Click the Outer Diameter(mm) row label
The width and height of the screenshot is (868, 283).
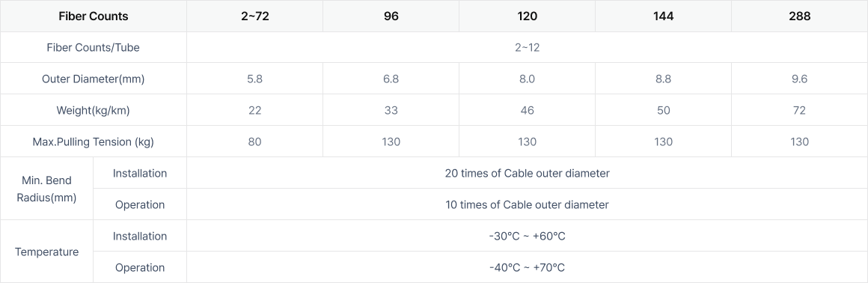[x=93, y=79]
